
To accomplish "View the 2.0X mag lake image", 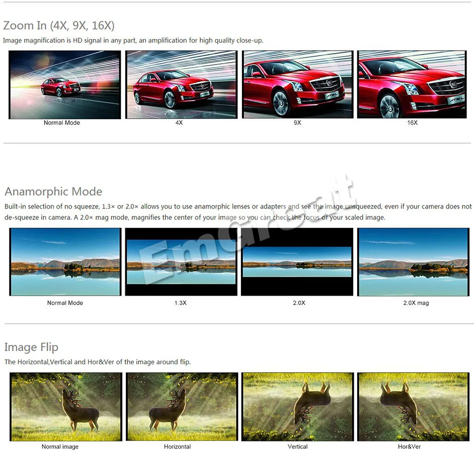I will pos(413,262).
